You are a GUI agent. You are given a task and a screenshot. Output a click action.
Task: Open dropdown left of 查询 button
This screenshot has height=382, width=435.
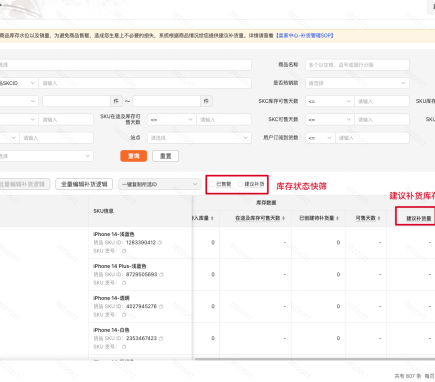point(46,156)
